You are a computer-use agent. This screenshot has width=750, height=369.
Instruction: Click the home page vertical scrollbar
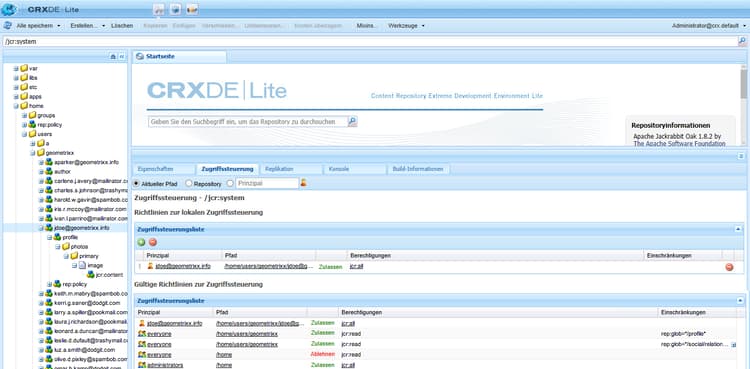click(x=744, y=104)
